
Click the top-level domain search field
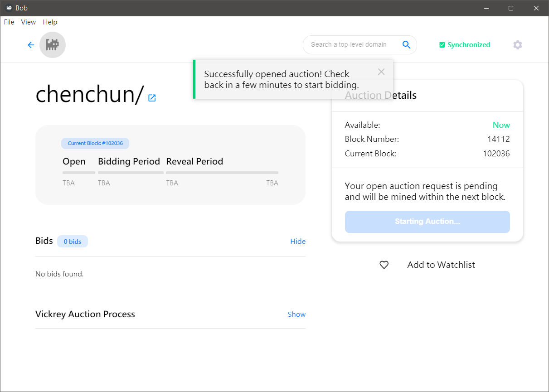tap(349, 44)
